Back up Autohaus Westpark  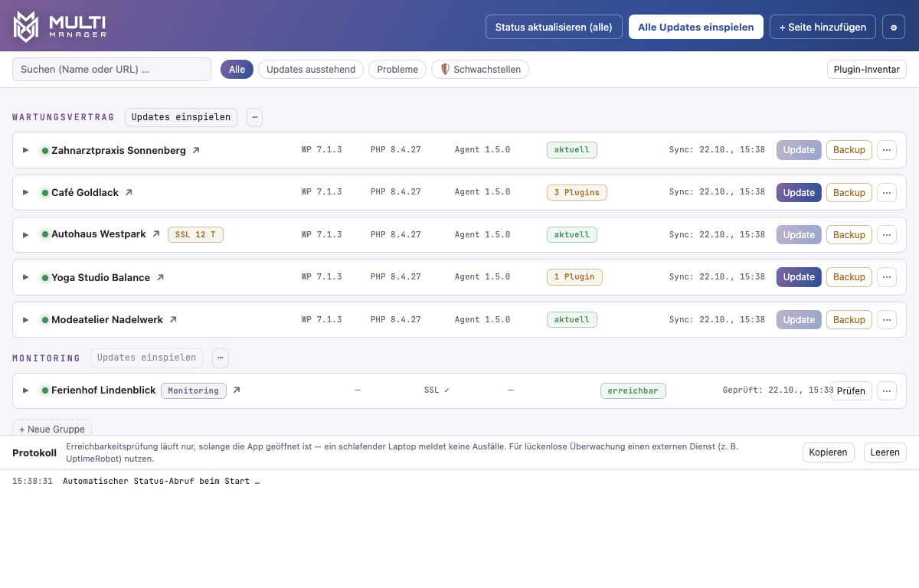(849, 234)
